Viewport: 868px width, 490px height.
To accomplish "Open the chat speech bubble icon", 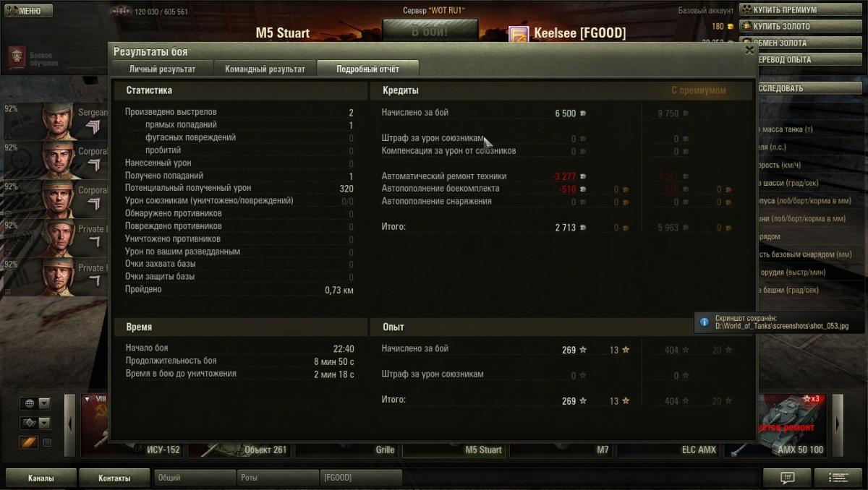I will pos(787,478).
